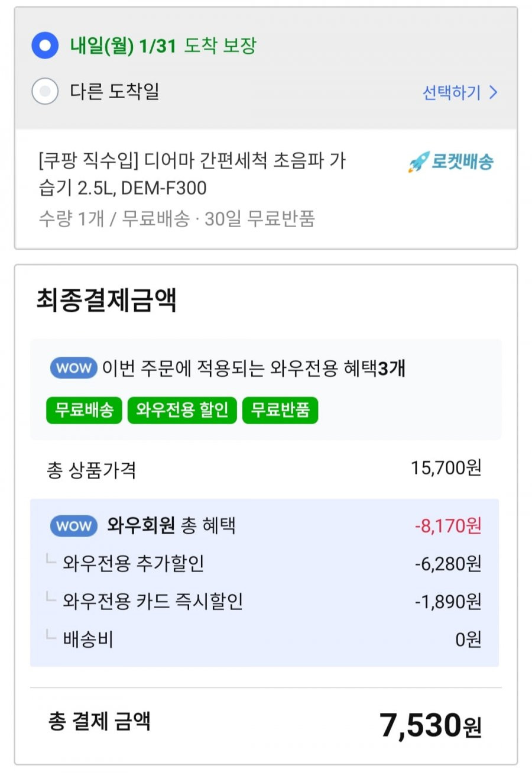Click the 무료배송 green tag
This screenshot has width=532, height=775.
pyautogui.click(x=84, y=411)
